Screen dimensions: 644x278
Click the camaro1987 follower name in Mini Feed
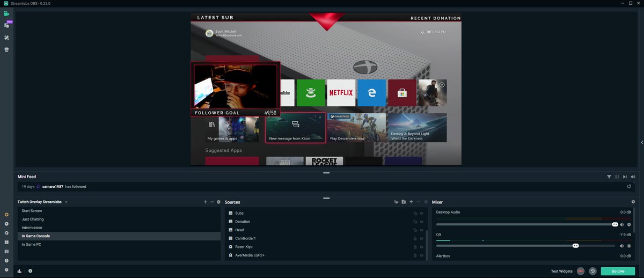pyautogui.click(x=53, y=187)
